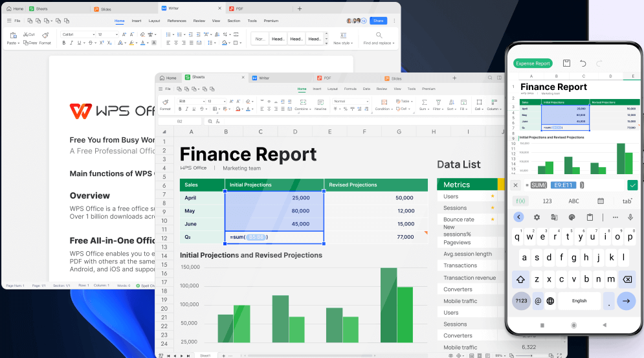Screen dimensions: 644x358
Task: Click the Cut icon in Writer
Action: tap(26, 34)
